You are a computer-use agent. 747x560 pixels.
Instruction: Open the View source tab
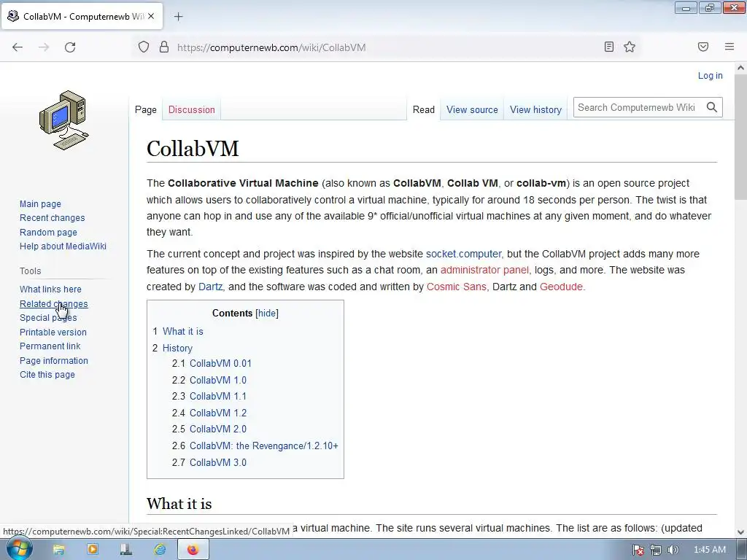[x=472, y=109]
